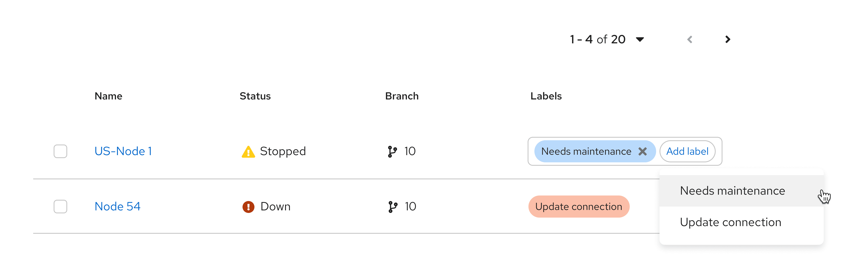Click the branch icon in US-Node 1 row

point(392,151)
